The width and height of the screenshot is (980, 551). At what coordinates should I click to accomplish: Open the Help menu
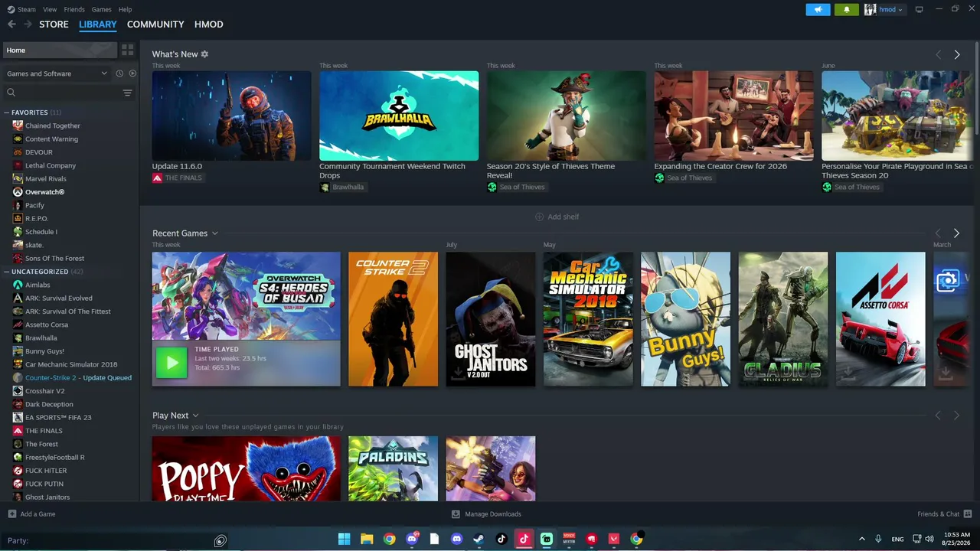(126, 9)
